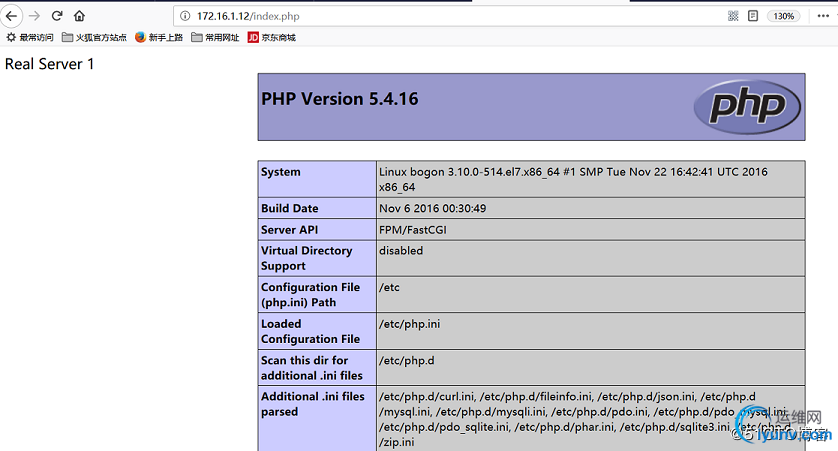Click the Loaded Configuration File label
Screen dimensions: 838x451
coord(311,331)
